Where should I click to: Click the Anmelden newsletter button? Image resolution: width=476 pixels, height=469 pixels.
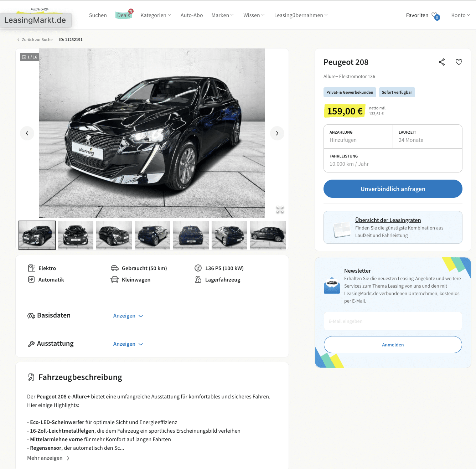pyautogui.click(x=393, y=345)
